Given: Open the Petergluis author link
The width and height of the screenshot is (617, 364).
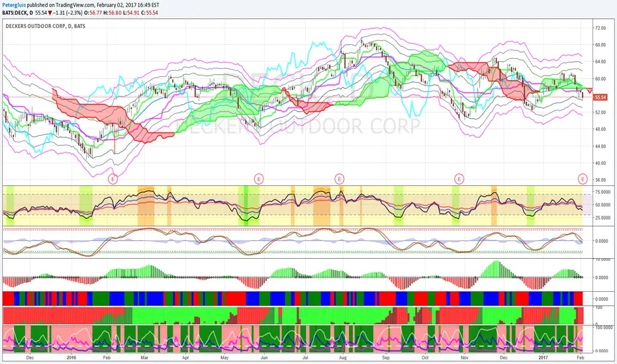Looking at the screenshot, I should pyautogui.click(x=14, y=5).
